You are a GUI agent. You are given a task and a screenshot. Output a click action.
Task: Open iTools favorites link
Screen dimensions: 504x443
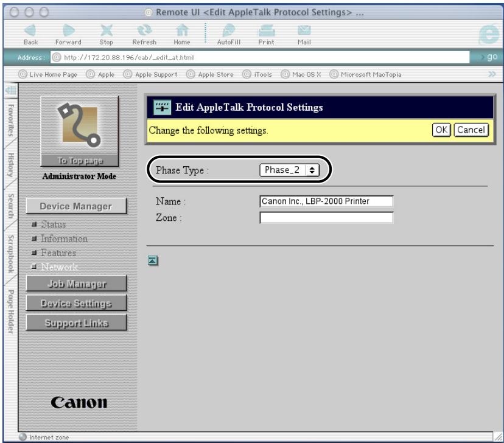click(x=257, y=74)
